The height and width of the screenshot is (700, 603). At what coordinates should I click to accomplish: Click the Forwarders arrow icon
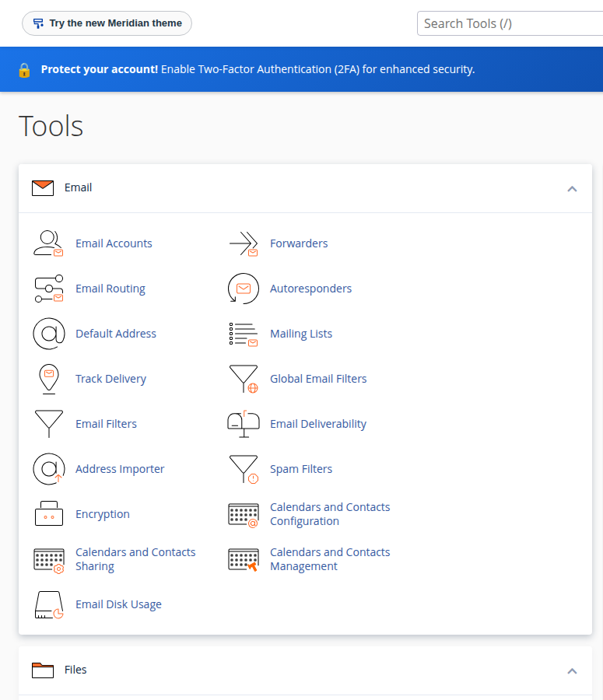pos(244,243)
